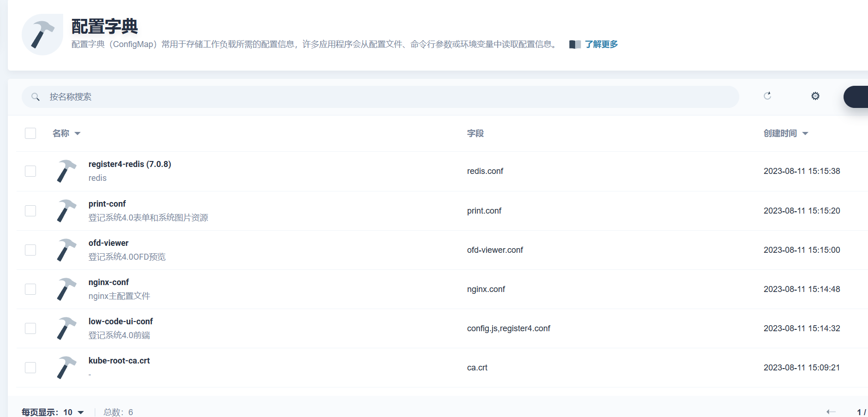Click the redis description under register4-redis

pyautogui.click(x=97, y=178)
